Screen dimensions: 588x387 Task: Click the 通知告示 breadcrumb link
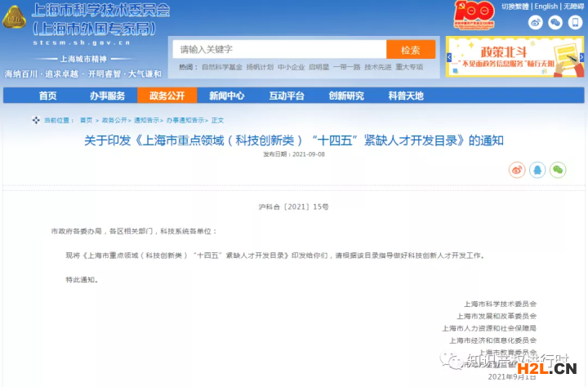tap(148, 120)
